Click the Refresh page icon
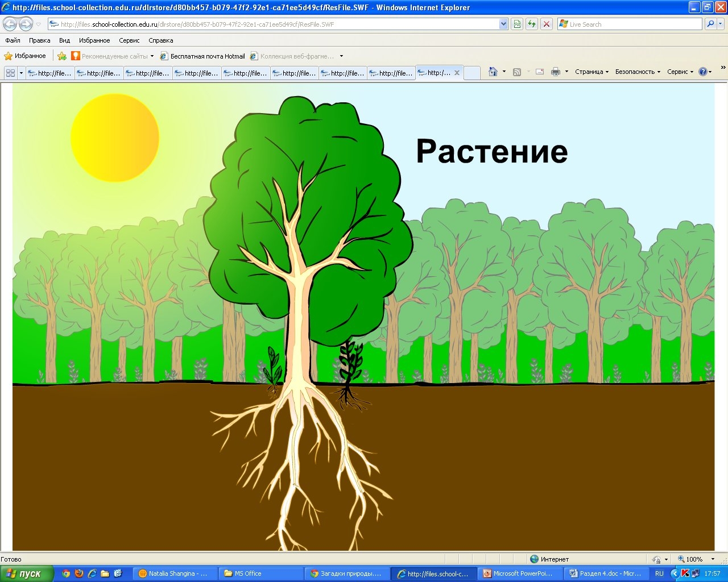 (x=532, y=24)
